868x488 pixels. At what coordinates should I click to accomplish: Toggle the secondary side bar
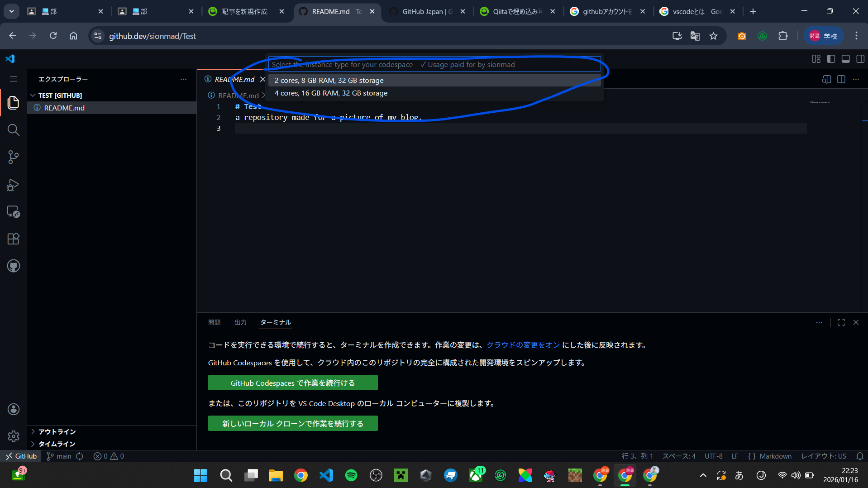(860, 59)
